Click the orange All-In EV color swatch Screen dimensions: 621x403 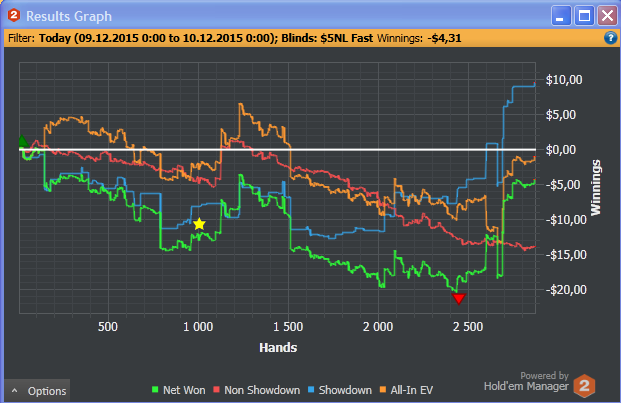coord(383,390)
